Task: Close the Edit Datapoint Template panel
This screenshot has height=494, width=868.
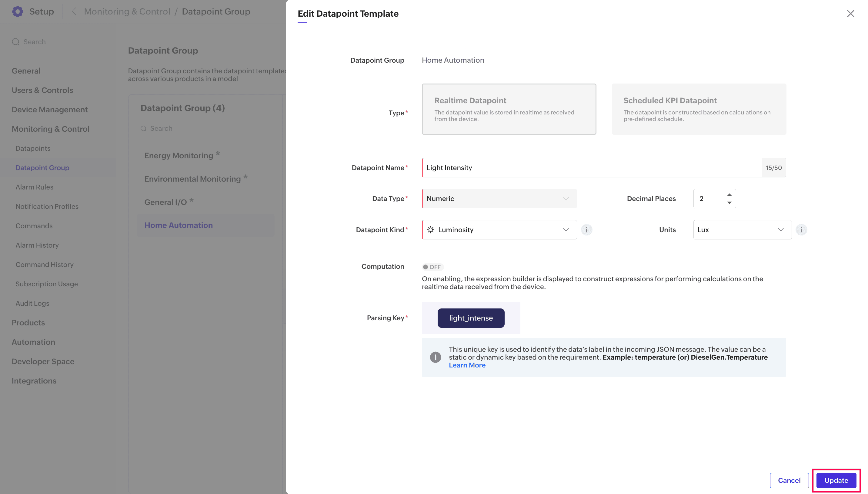Action: click(850, 14)
